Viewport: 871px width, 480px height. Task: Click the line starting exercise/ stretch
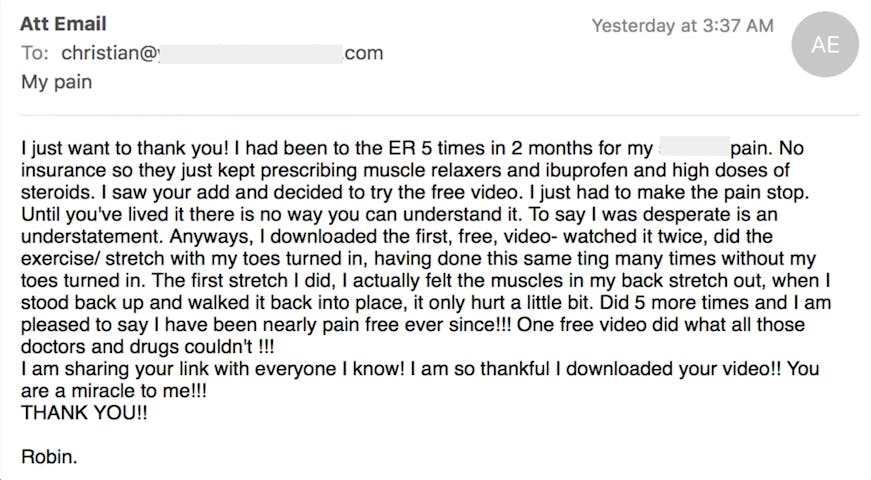pyautogui.click(x=418, y=258)
